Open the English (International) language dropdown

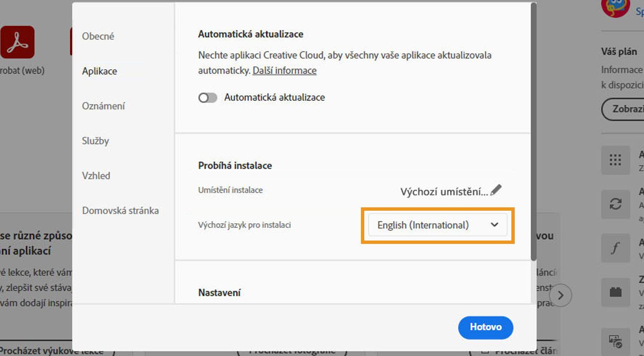[x=436, y=225]
